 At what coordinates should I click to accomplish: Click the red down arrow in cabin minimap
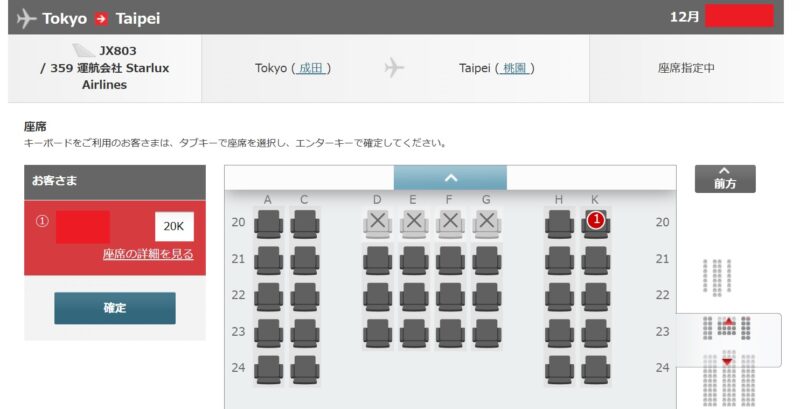tap(728, 362)
